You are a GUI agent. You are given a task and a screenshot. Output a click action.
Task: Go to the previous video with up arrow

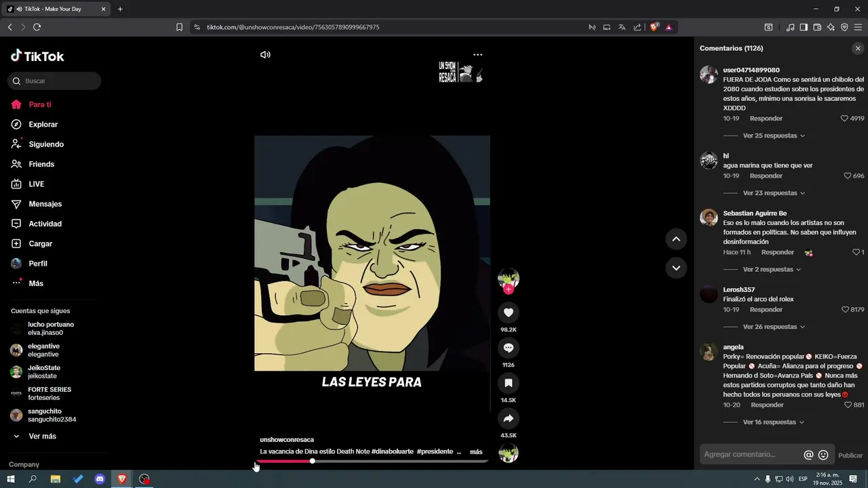tap(676, 239)
